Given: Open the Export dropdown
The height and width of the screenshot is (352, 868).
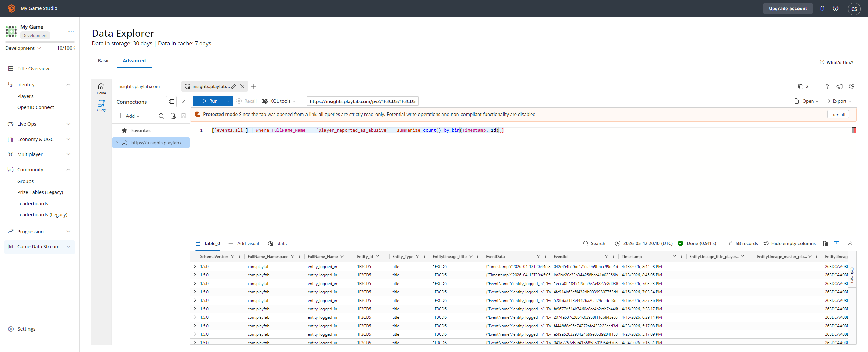Looking at the screenshot, I should pos(837,101).
